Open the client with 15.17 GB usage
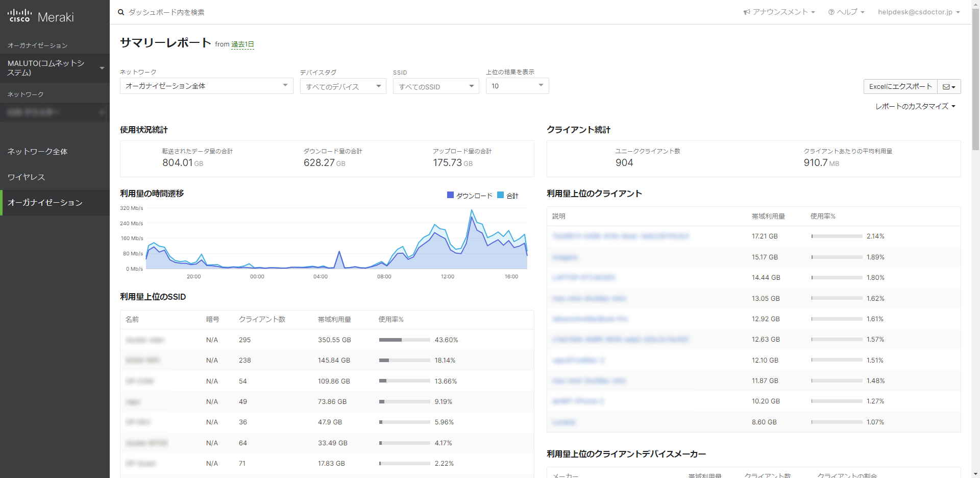The image size is (980, 478). coord(565,257)
